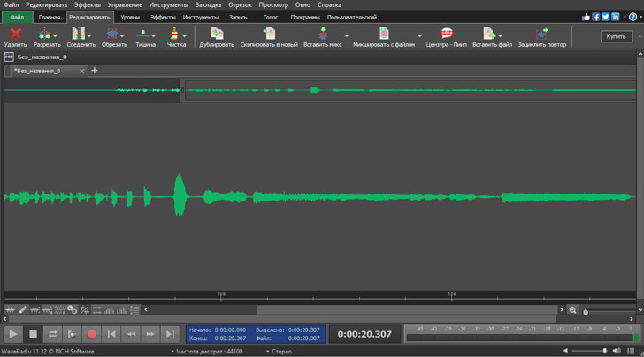The height and width of the screenshot is (357, 644).
Task: Switch to the Уровни ribbon tab
Action: pos(129,17)
